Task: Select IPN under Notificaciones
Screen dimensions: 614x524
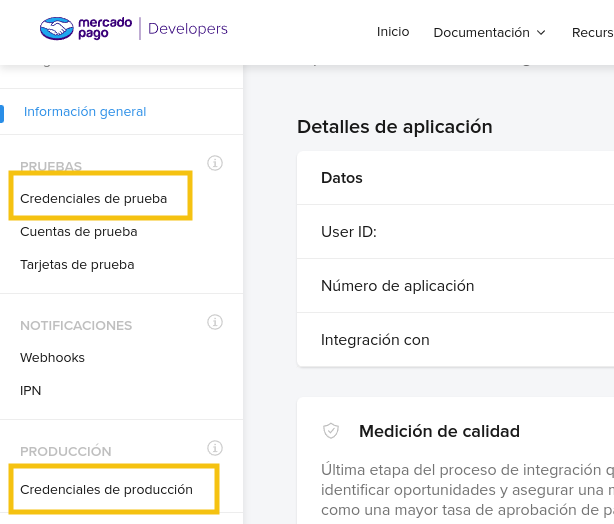Action: 31,390
